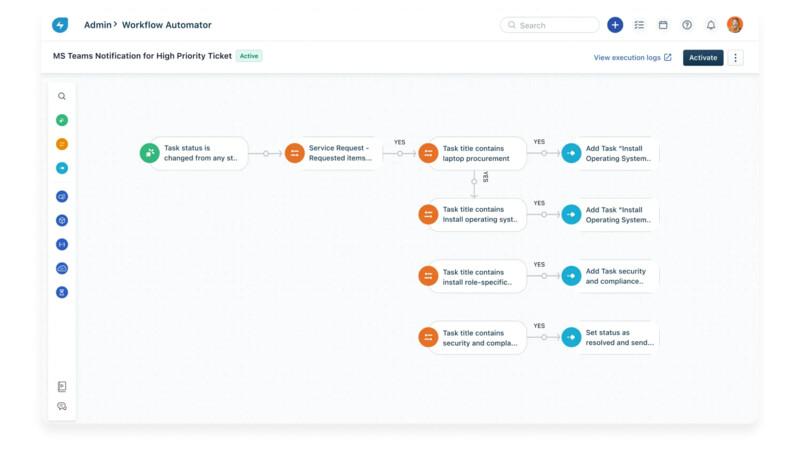Click orange icon on security and compla node

(x=428, y=337)
